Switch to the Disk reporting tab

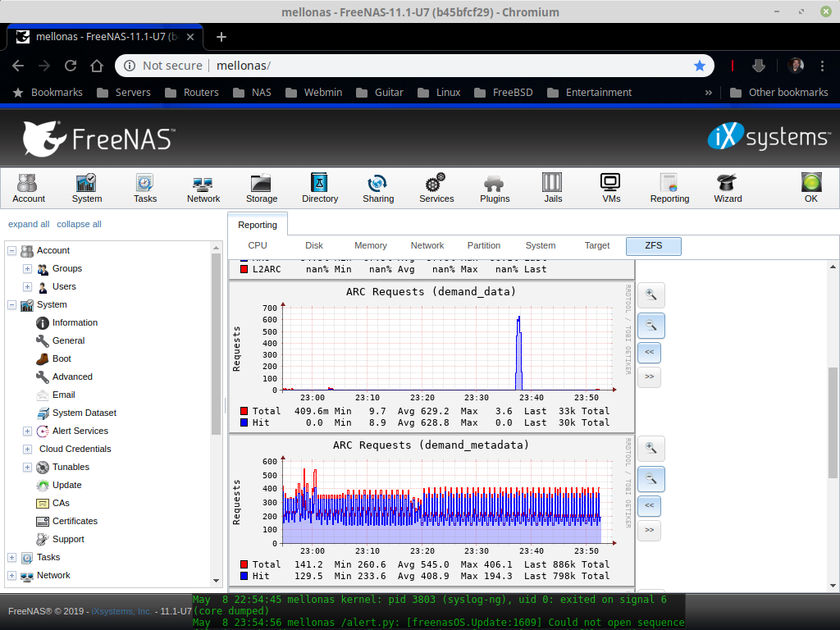pos(314,245)
